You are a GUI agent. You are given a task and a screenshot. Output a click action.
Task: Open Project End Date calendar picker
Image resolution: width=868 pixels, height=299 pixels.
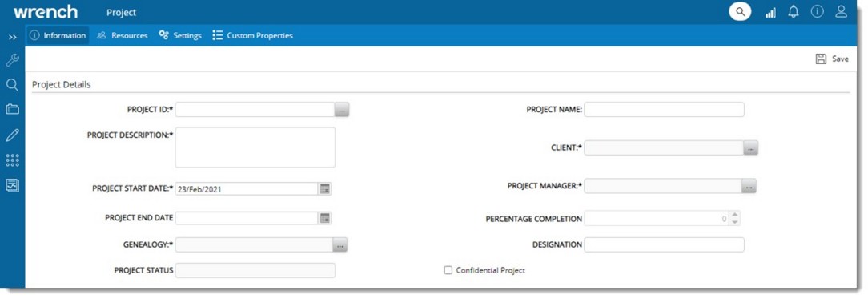tap(325, 217)
